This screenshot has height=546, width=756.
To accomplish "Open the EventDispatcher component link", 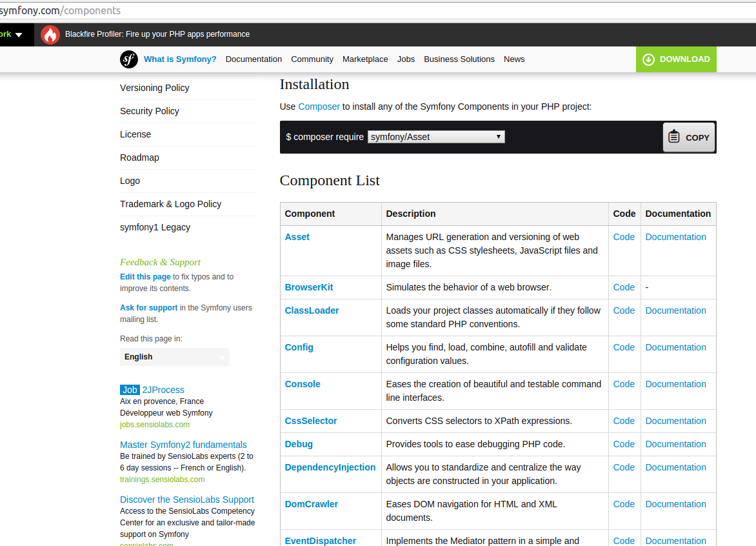I will [x=320, y=541].
